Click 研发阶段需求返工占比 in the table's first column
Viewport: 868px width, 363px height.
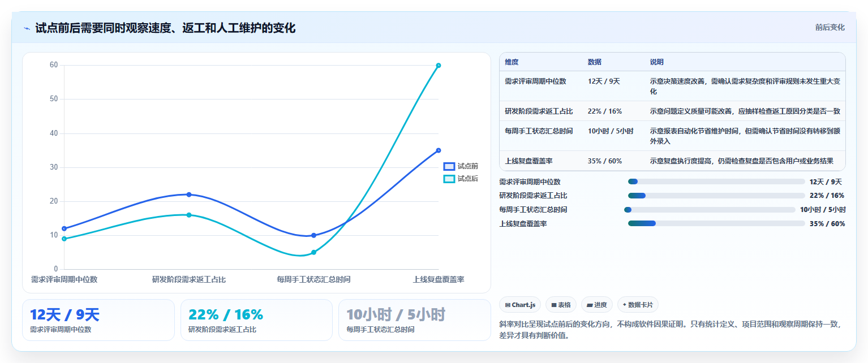pyautogui.click(x=539, y=111)
